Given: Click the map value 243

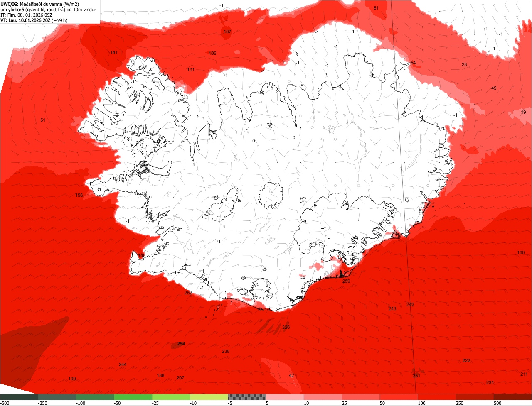Looking at the screenshot, I should pyautogui.click(x=392, y=308).
